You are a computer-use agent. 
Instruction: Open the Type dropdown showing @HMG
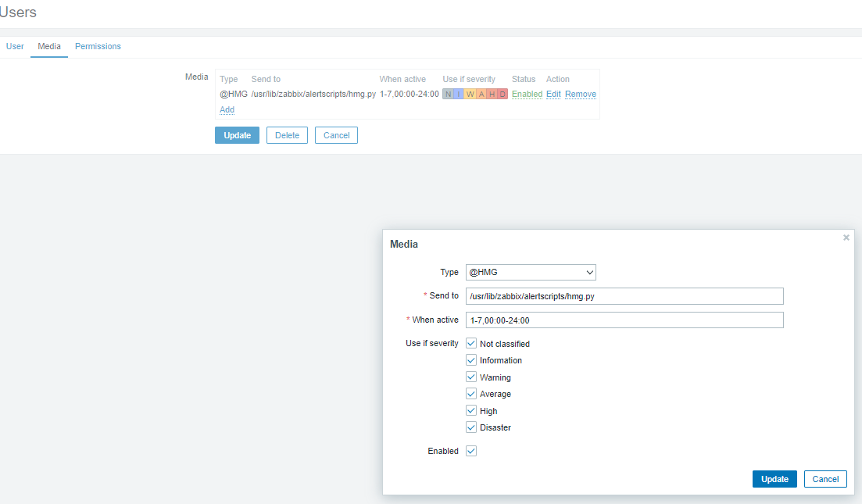click(531, 272)
